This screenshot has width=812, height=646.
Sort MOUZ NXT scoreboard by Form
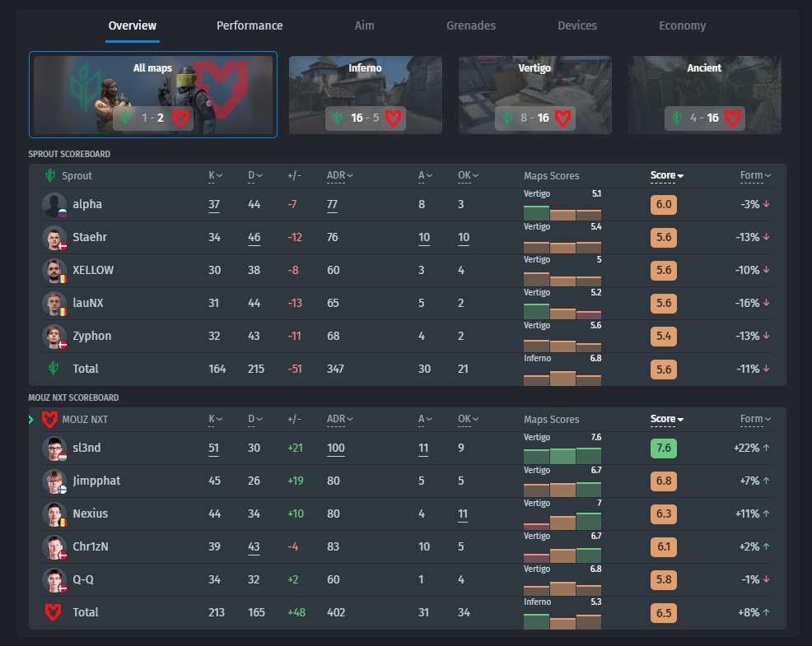pyautogui.click(x=755, y=419)
